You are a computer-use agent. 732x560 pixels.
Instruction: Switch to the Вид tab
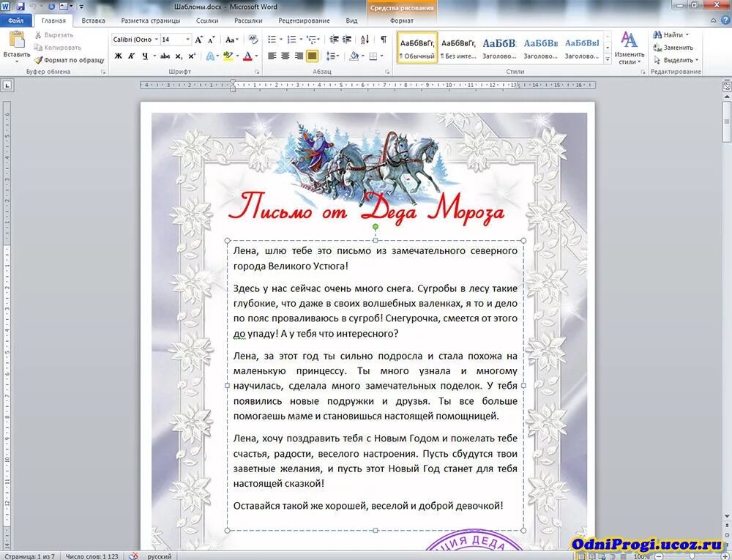pyautogui.click(x=351, y=20)
